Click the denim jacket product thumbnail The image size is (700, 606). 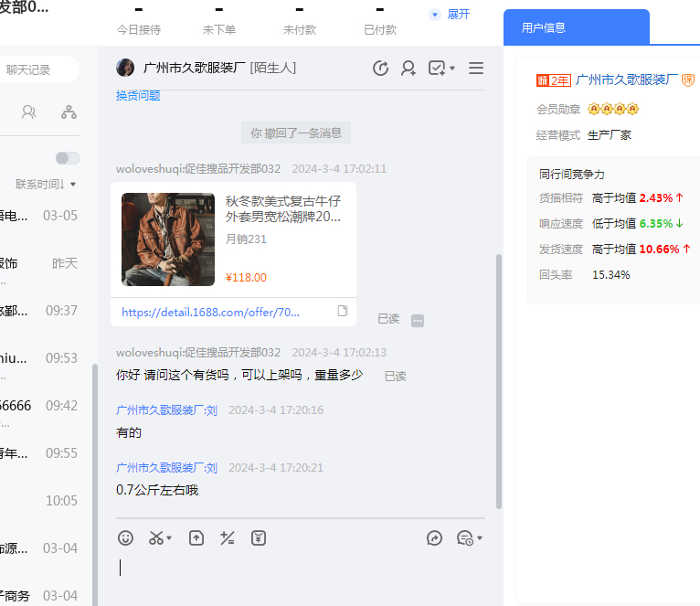click(x=168, y=239)
